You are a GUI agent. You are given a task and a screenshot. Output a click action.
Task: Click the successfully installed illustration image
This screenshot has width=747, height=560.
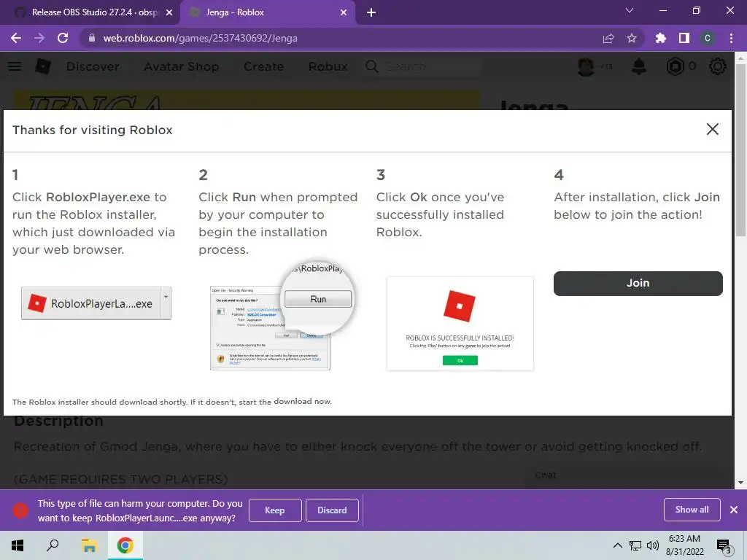(x=460, y=323)
